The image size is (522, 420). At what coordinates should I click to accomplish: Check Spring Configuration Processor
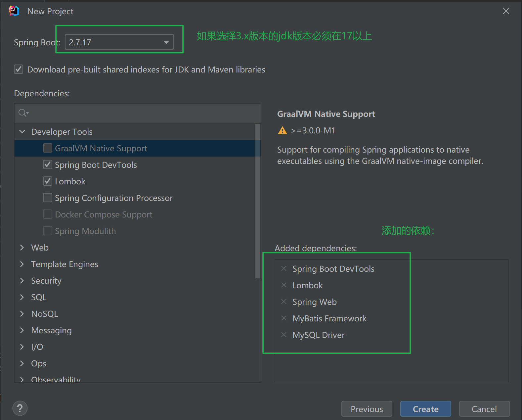pos(48,198)
